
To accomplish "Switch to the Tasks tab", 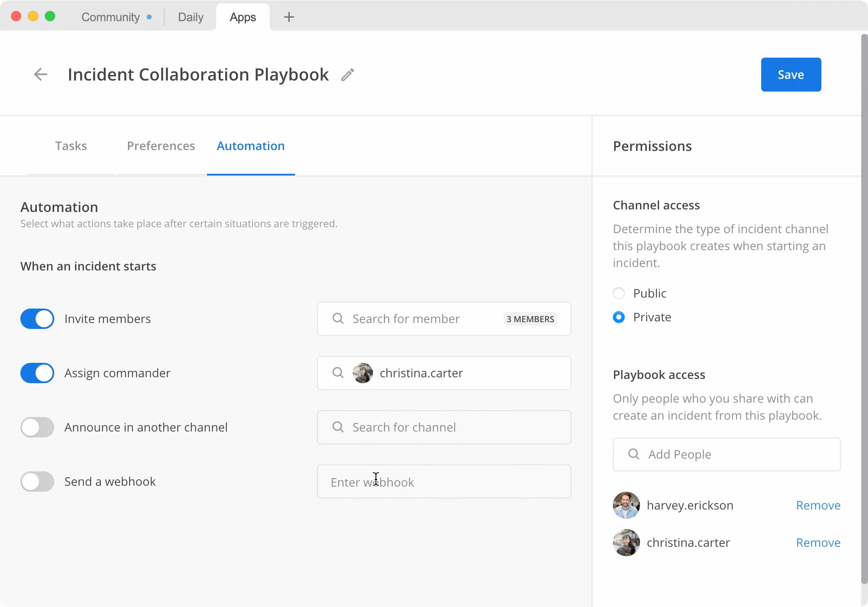I will (71, 146).
